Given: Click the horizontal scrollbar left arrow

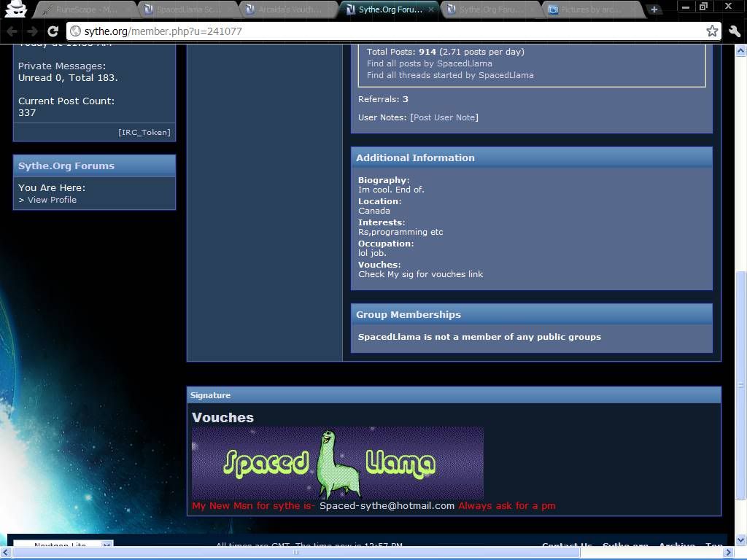Looking at the screenshot, I should (5, 553).
